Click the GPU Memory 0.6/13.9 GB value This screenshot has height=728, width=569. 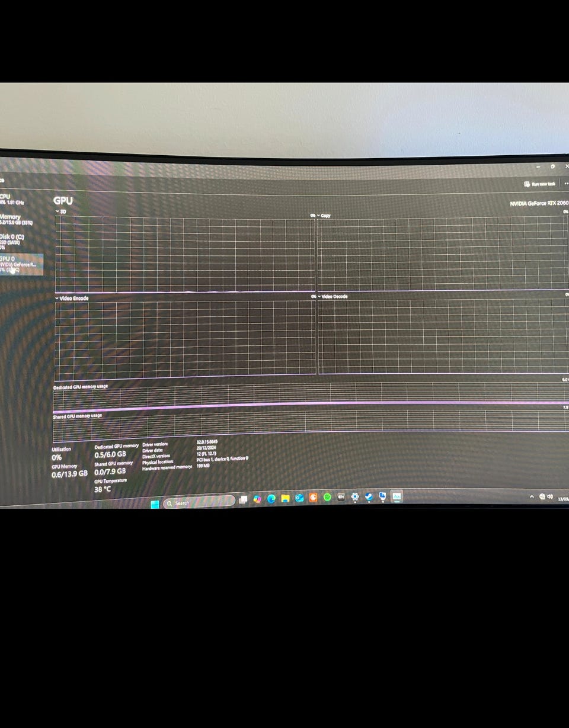[x=69, y=473]
